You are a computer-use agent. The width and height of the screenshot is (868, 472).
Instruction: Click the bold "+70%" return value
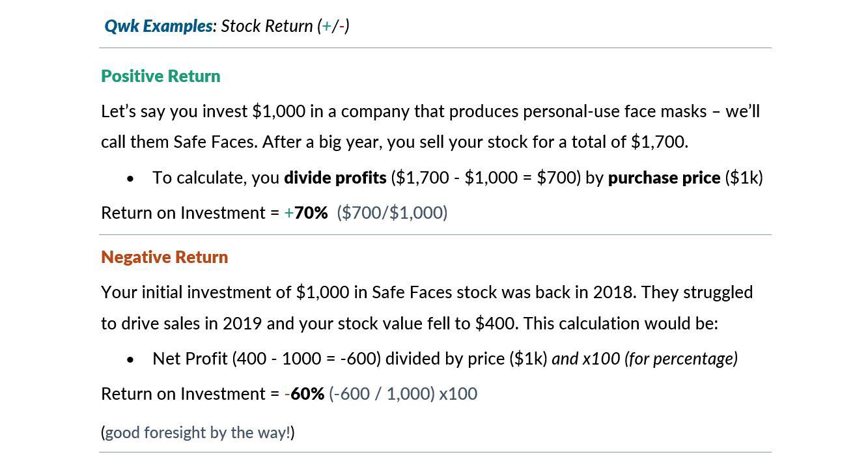pos(307,213)
